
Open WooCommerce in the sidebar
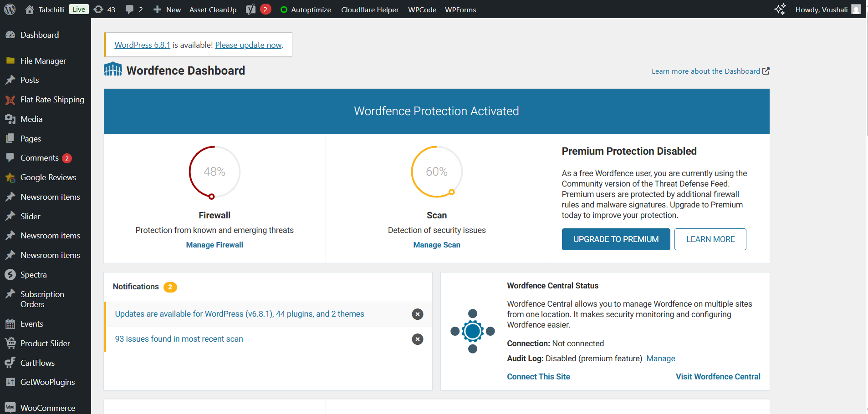47,408
